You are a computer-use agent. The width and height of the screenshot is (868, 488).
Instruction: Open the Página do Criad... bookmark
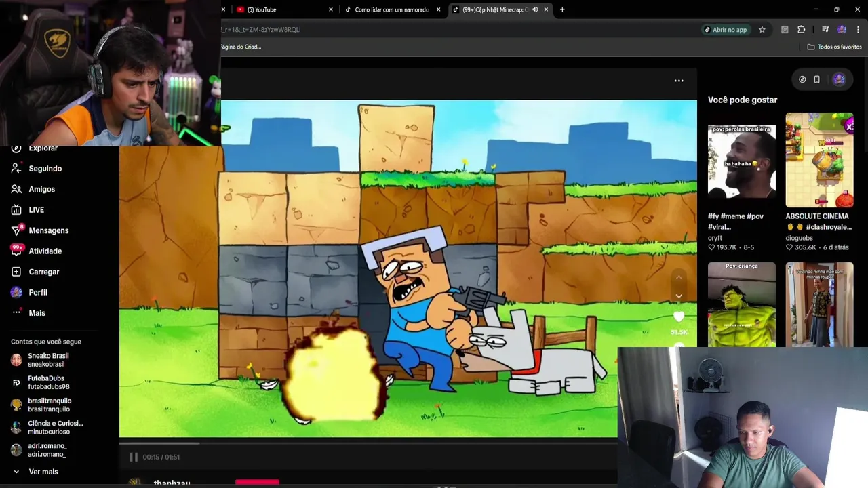[x=241, y=47]
